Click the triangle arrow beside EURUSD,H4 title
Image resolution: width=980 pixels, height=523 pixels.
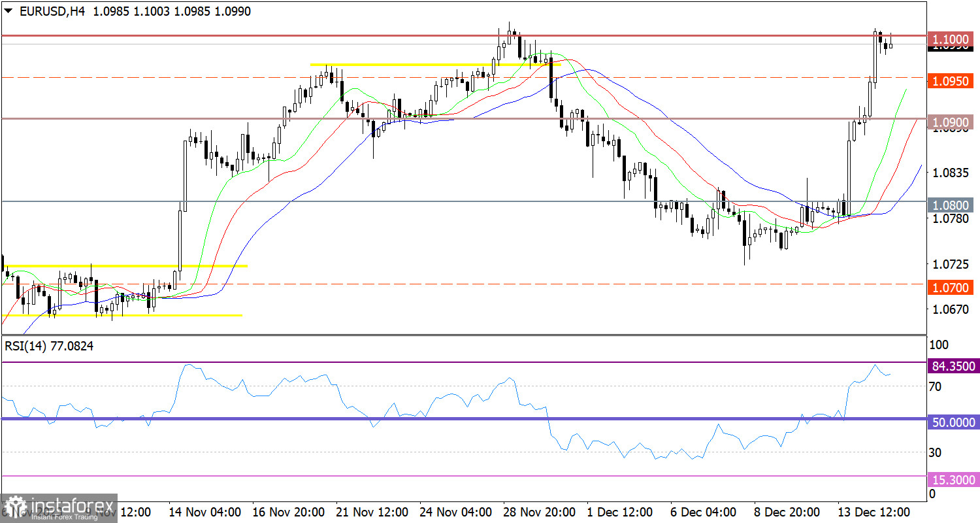[7, 11]
